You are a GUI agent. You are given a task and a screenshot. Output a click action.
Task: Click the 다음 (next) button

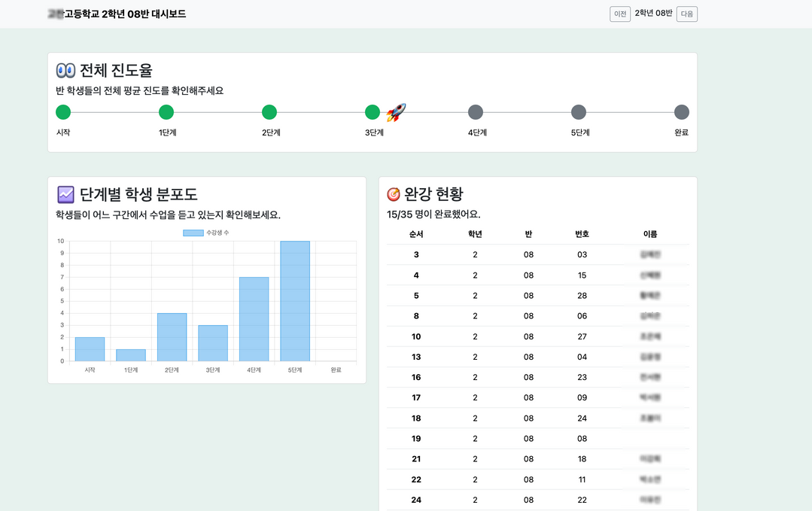click(x=686, y=14)
